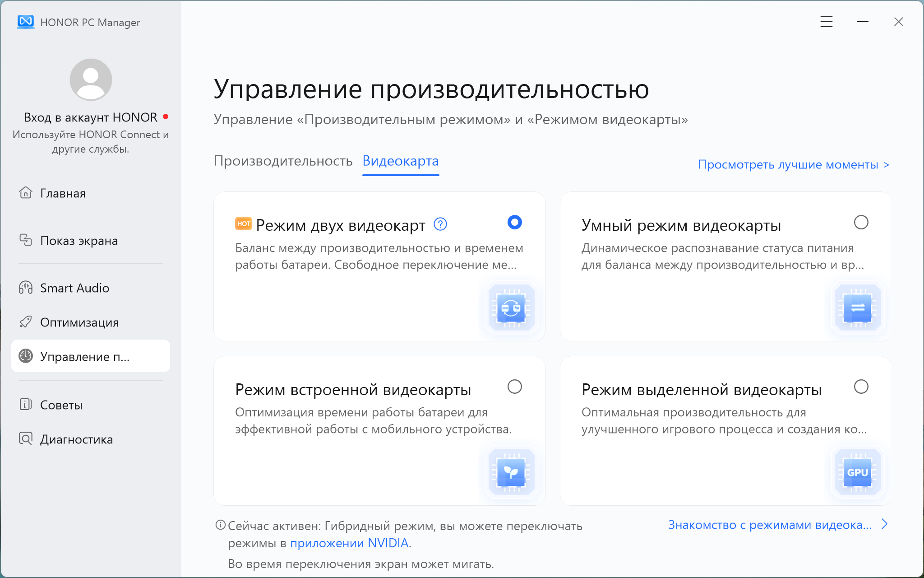Expand Просмотреть лучшие моменты
The width and height of the screenshot is (924, 578).
click(793, 164)
